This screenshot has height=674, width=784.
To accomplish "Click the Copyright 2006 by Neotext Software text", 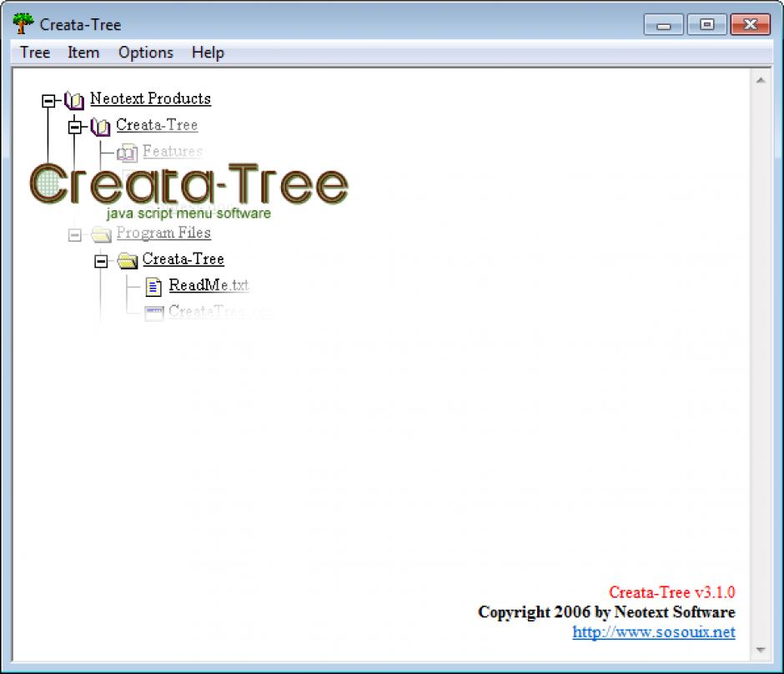I will 606,612.
